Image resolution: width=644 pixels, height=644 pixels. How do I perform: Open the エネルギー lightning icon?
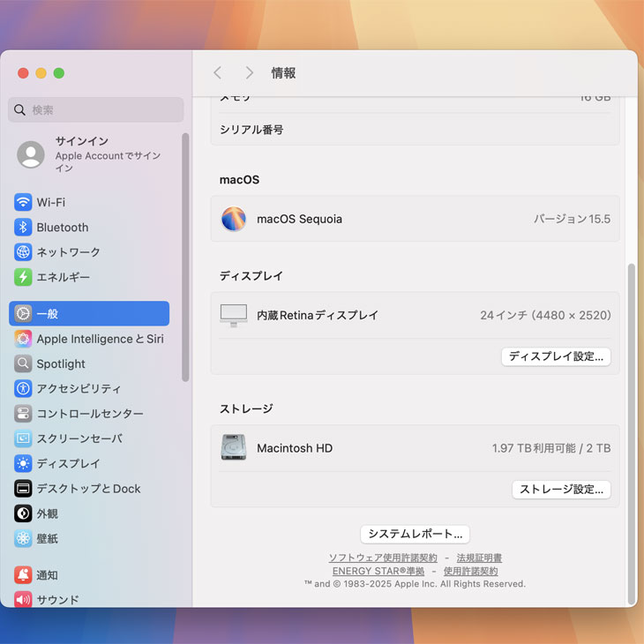(x=23, y=277)
